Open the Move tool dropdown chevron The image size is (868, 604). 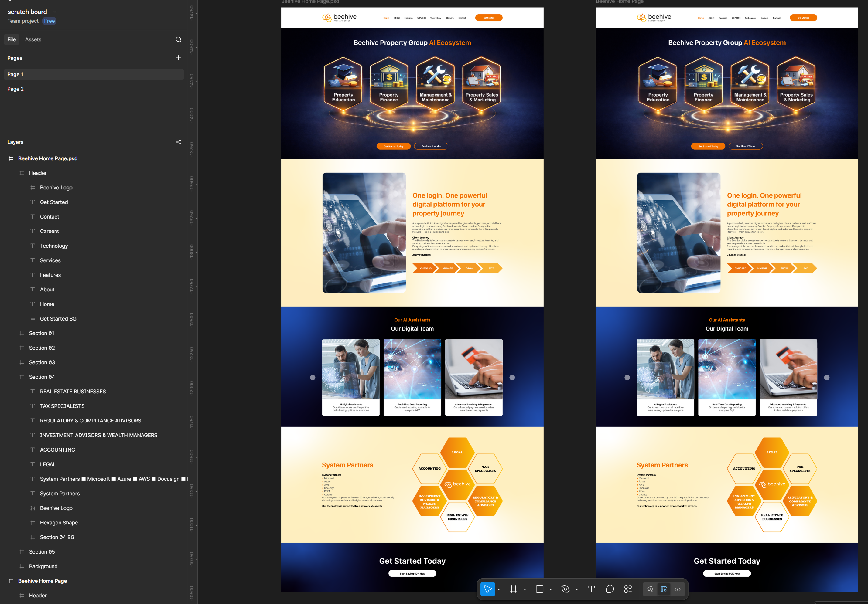499,589
